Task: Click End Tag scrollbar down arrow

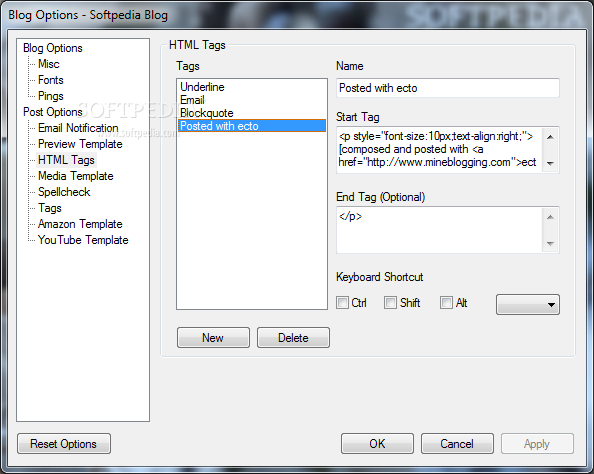Action: click(x=550, y=244)
